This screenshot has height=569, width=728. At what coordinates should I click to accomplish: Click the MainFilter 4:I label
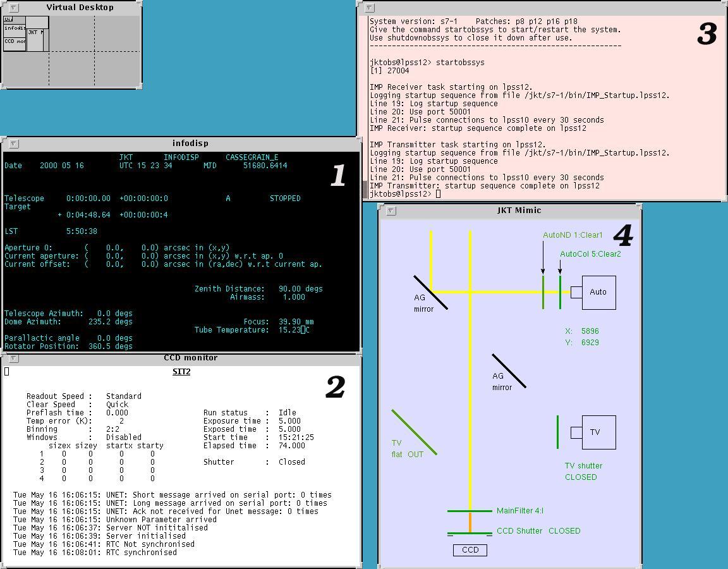519,511
